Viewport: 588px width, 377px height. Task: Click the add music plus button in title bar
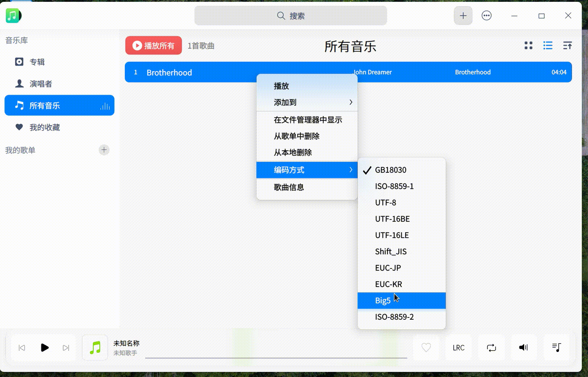coord(463,16)
